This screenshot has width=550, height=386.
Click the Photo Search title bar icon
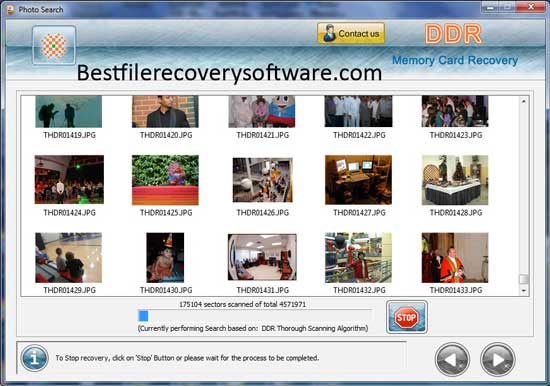coord(11,9)
